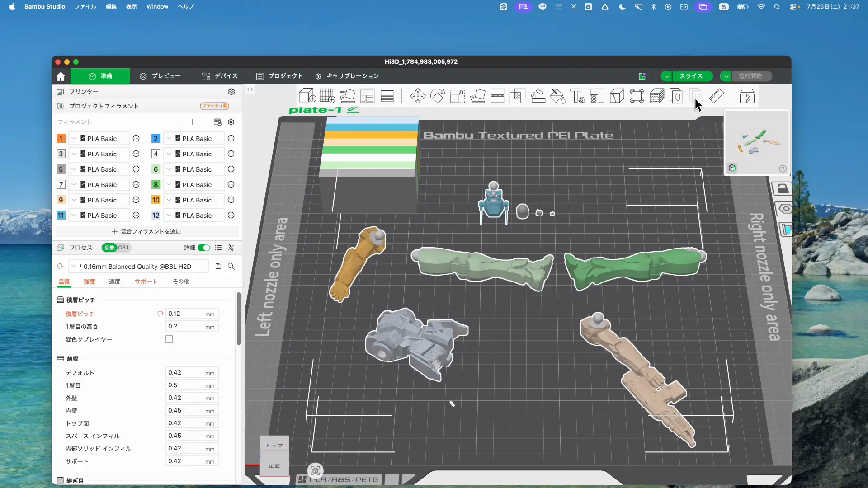Click the orange filament 1 color swatch

tap(61, 138)
